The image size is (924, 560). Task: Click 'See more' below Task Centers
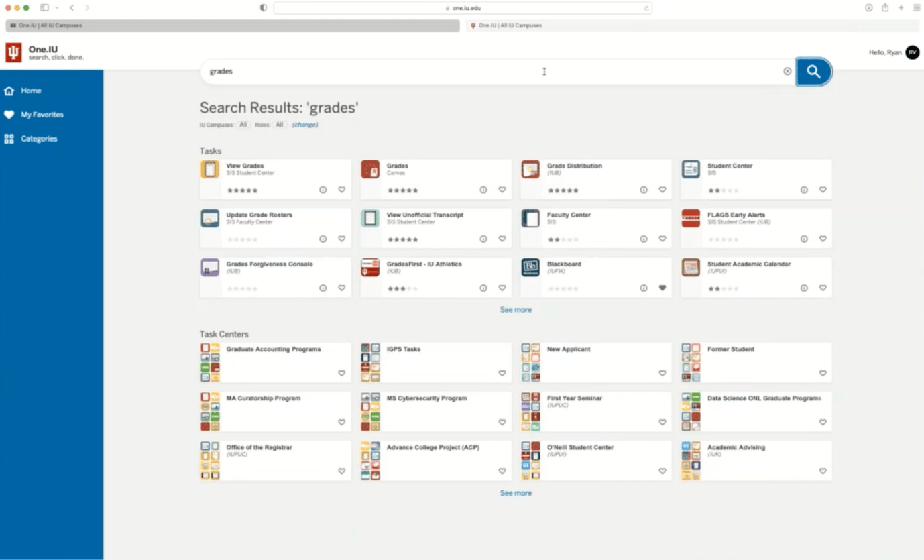(516, 492)
